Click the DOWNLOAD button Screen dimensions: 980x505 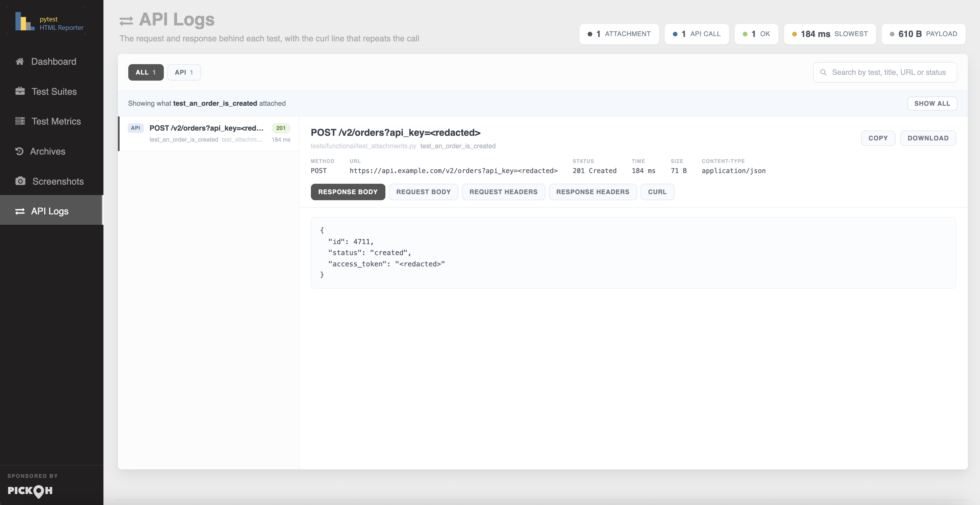(928, 138)
